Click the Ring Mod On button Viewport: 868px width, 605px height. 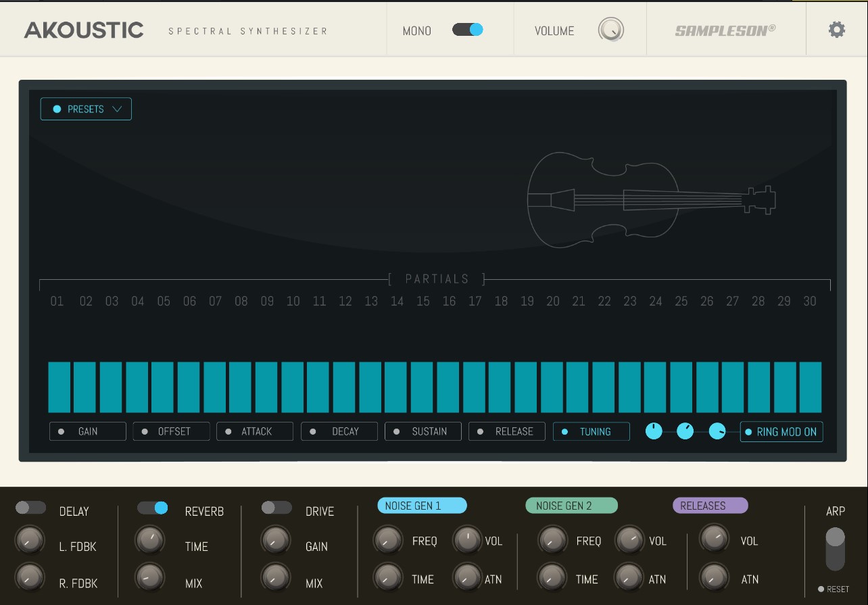(x=781, y=432)
